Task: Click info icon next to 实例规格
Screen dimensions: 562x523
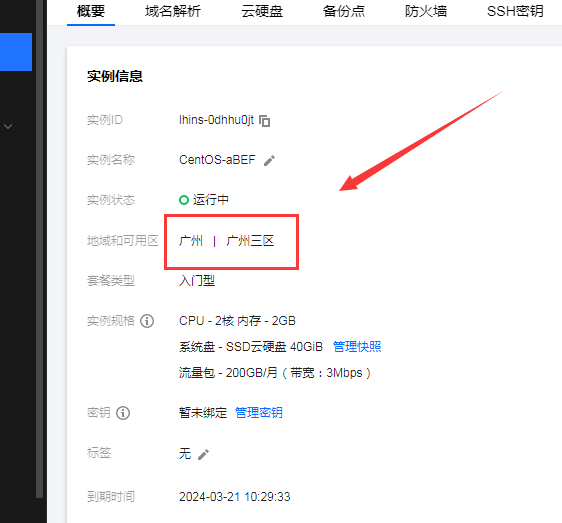Action: pos(147,321)
